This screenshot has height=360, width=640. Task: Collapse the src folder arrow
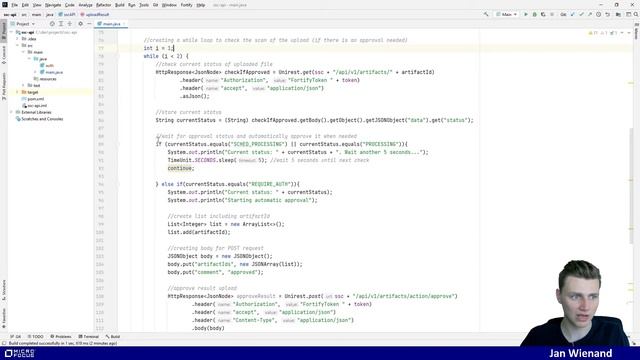[18, 45]
